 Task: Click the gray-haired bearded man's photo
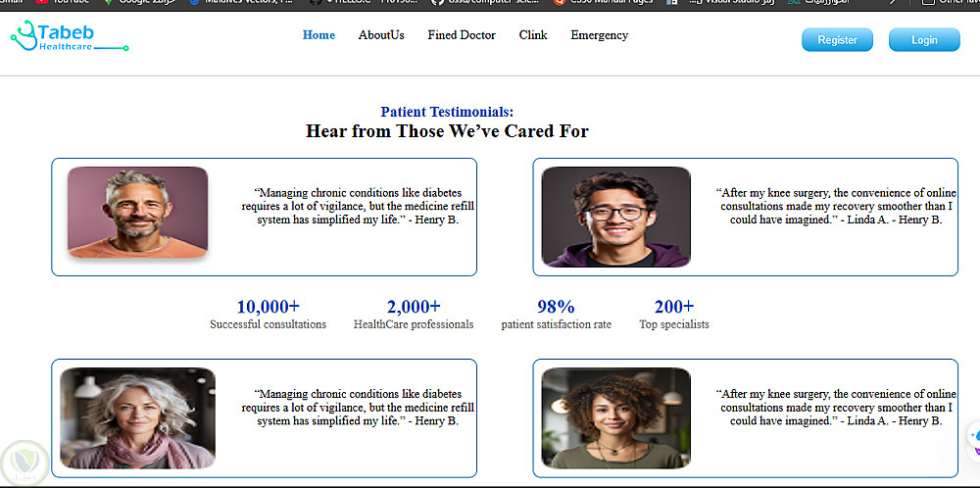pos(137,213)
